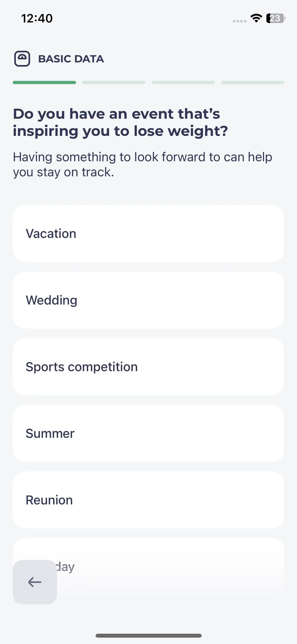297x644 pixels.
Task: Tap the cellular signal dots
Action: pos(239,21)
